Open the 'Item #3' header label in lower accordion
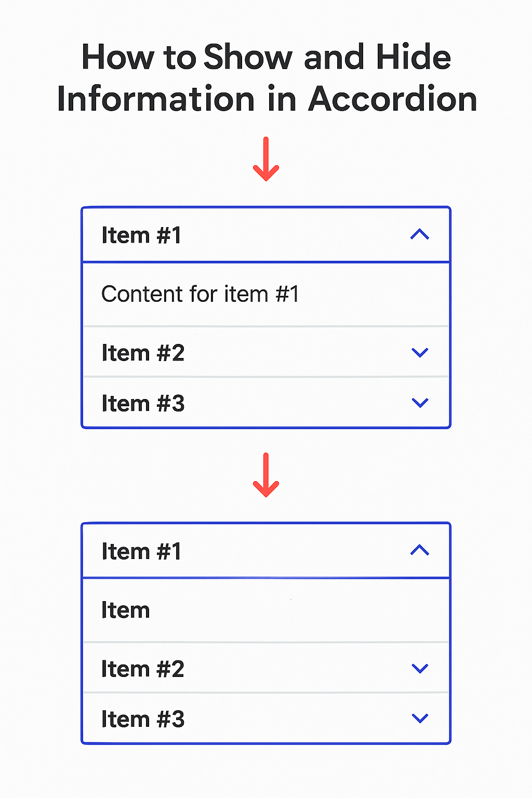The width and height of the screenshot is (532, 798). [x=143, y=720]
